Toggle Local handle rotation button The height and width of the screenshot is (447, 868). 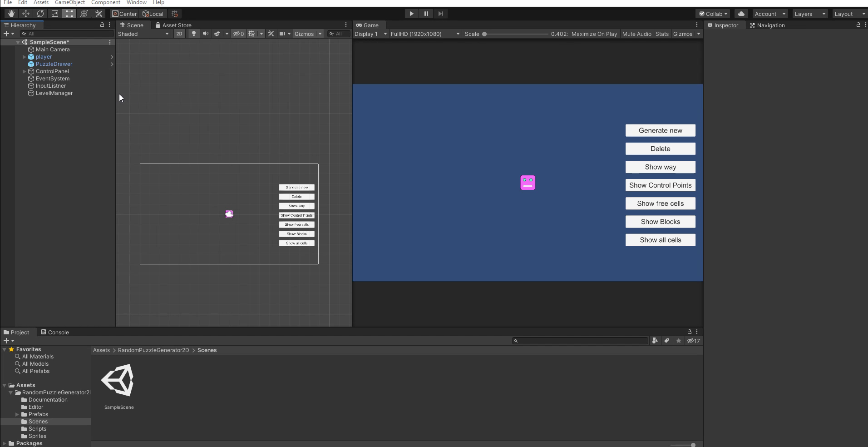tap(153, 14)
